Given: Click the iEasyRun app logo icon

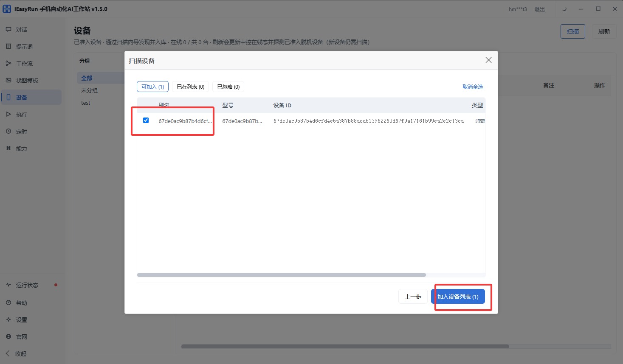Looking at the screenshot, I should click(7, 9).
